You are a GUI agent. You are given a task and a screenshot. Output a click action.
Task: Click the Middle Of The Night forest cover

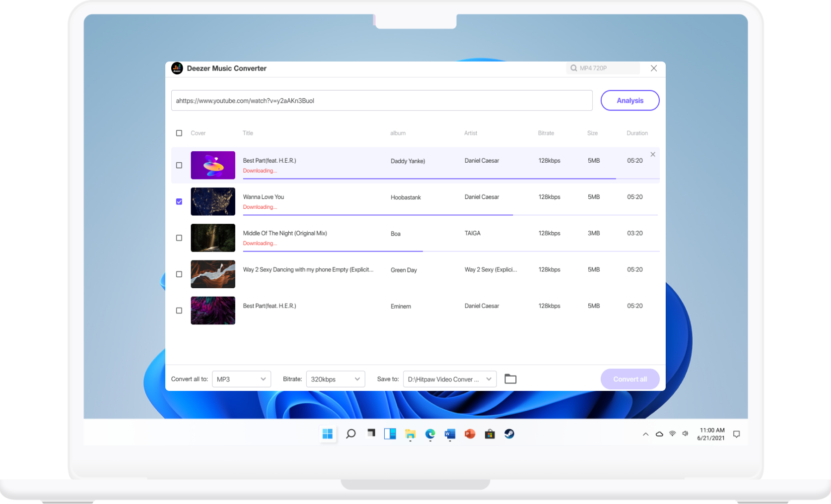pyautogui.click(x=213, y=238)
